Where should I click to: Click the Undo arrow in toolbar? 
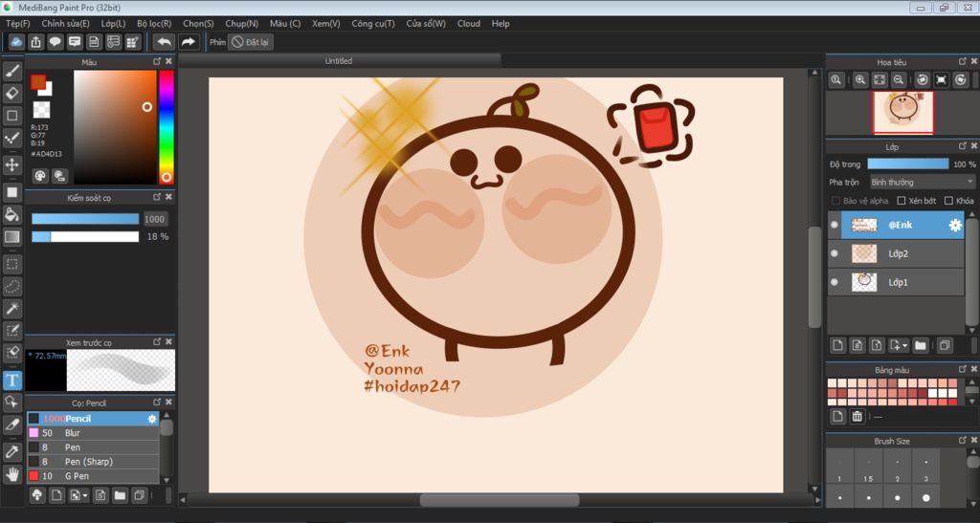tap(164, 42)
